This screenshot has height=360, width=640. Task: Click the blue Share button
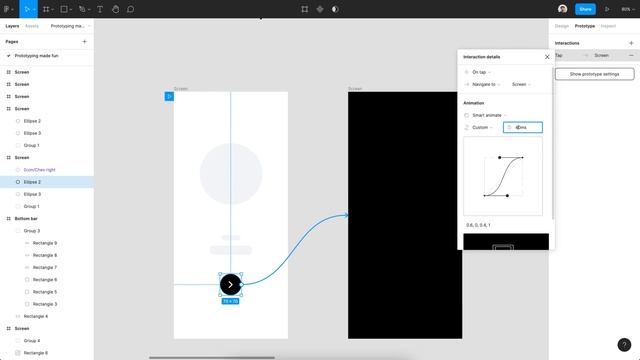585,9
